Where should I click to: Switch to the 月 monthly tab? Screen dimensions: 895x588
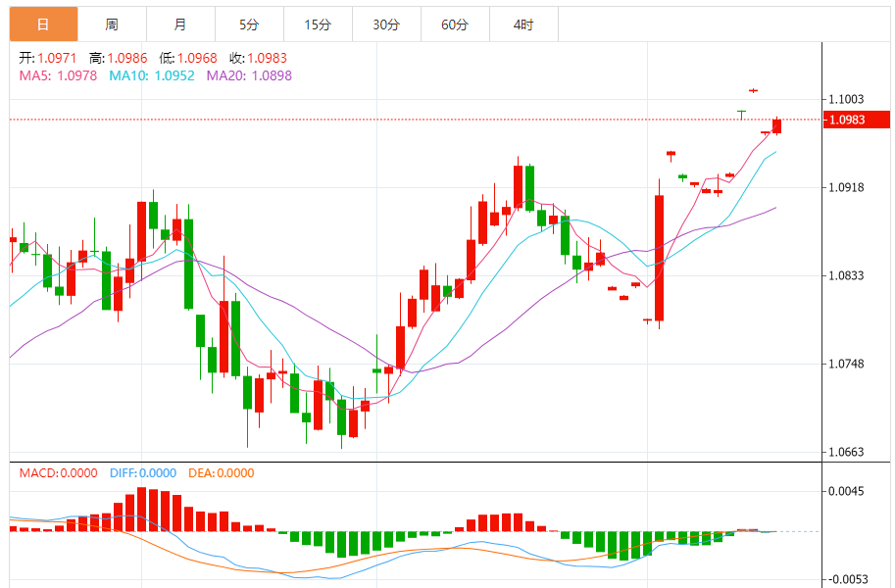point(180,24)
